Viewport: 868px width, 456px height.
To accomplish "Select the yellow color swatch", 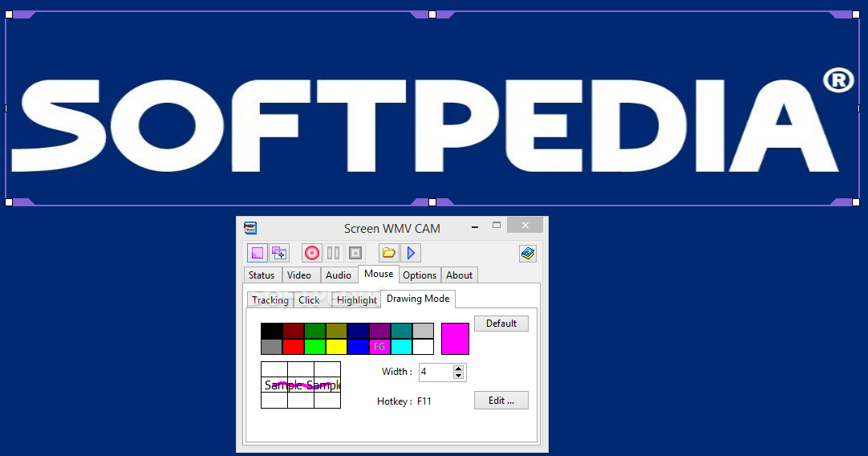I will tap(337, 347).
